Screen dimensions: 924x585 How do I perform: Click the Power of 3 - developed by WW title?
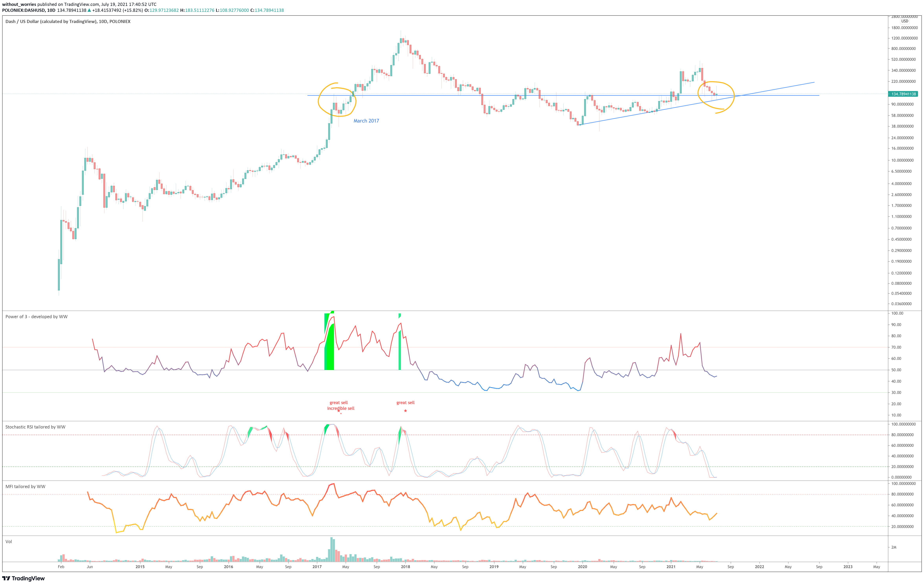pyautogui.click(x=36, y=317)
